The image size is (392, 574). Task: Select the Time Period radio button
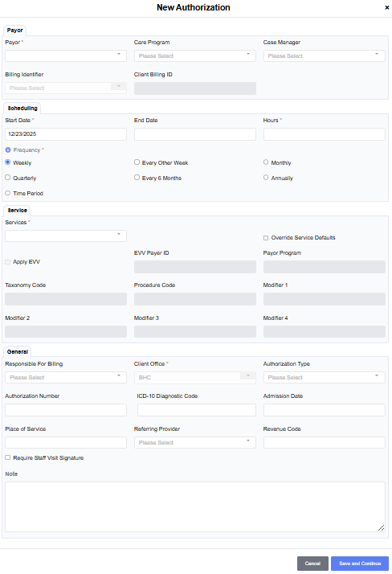[8, 193]
